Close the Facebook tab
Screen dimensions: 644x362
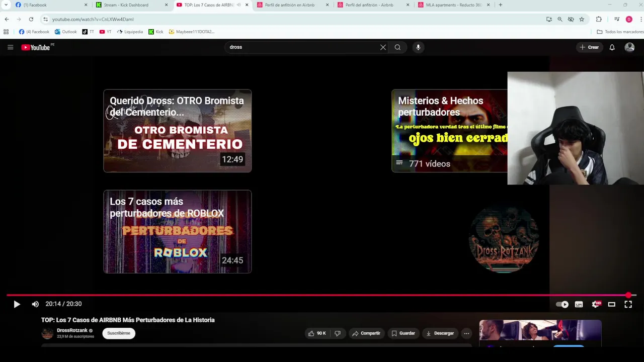coord(86,5)
